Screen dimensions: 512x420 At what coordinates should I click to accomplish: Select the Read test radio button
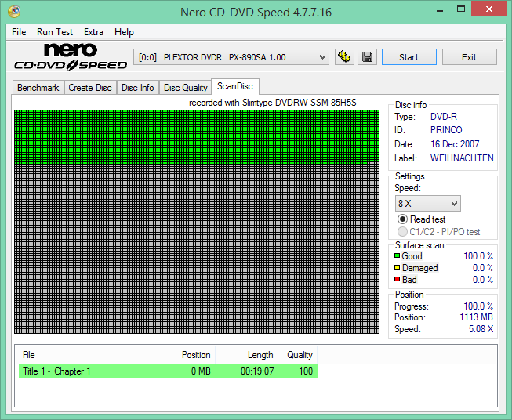[x=402, y=219]
